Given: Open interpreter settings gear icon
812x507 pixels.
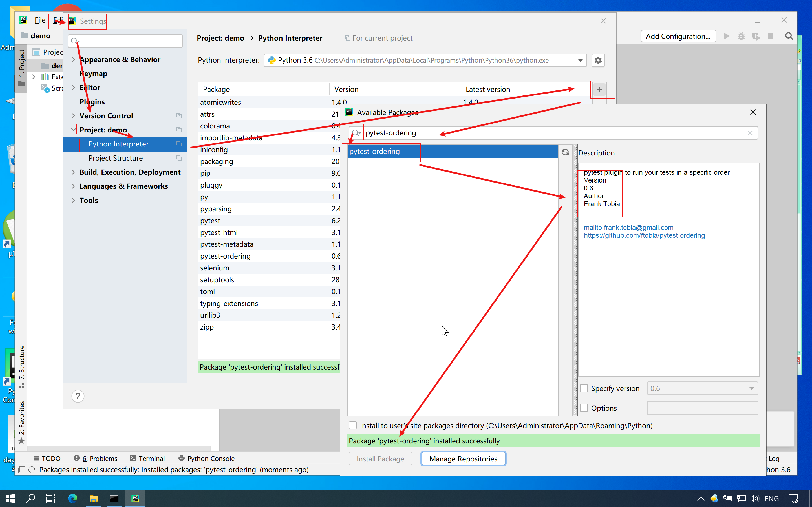Looking at the screenshot, I should (598, 60).
